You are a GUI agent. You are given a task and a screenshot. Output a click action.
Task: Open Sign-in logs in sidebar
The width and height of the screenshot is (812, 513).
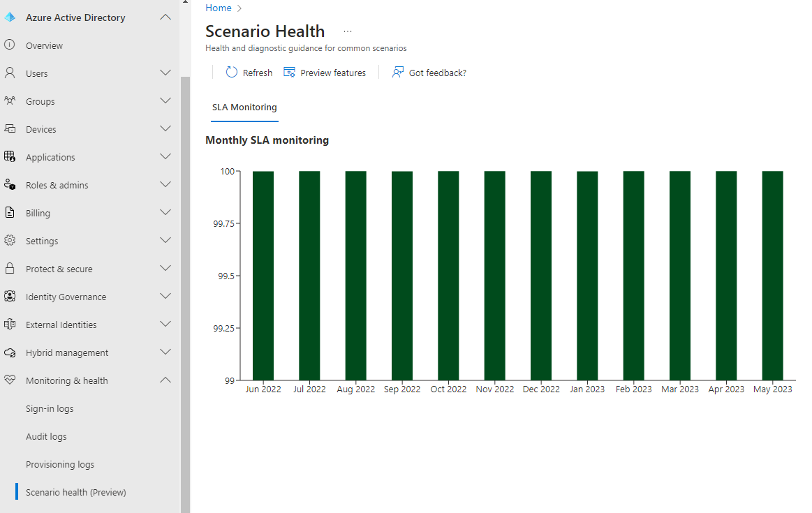[x=50, y=408]
